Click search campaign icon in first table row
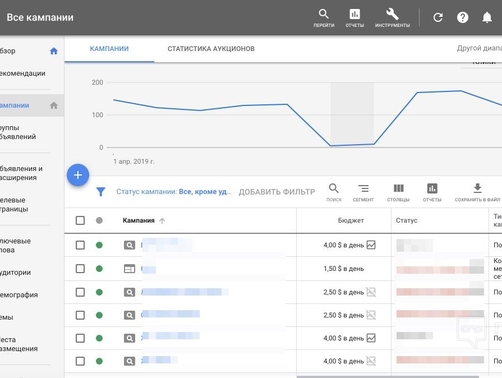This screenshot has height=378, width=502. (129, 245)
